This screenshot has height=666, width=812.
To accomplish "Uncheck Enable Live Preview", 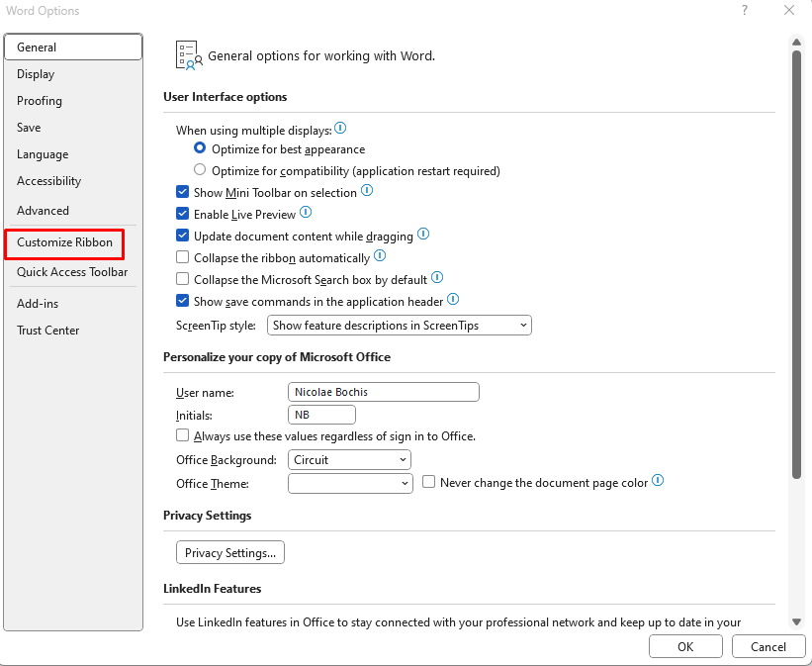I will click(182, 215).
